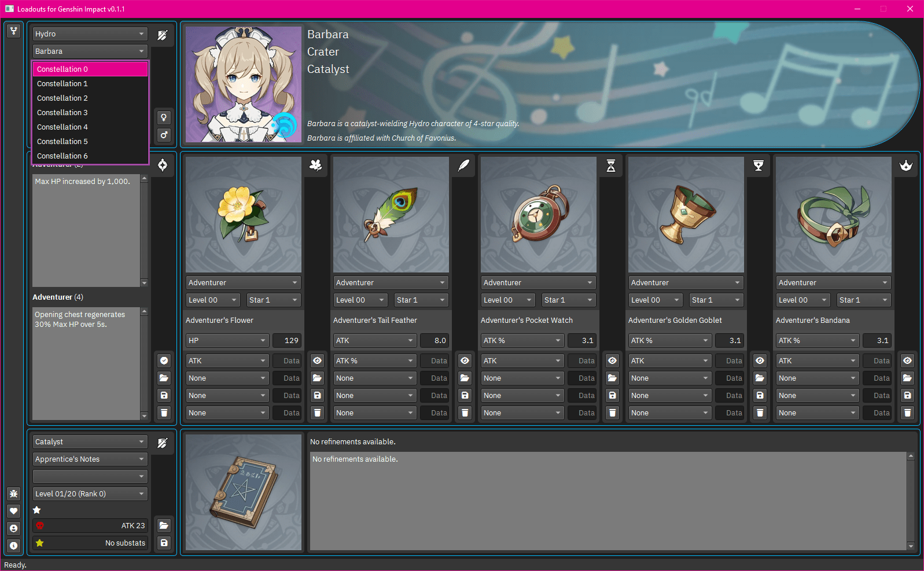Click the No substats row
924x571 pixels.
click(x=90, y=543)
